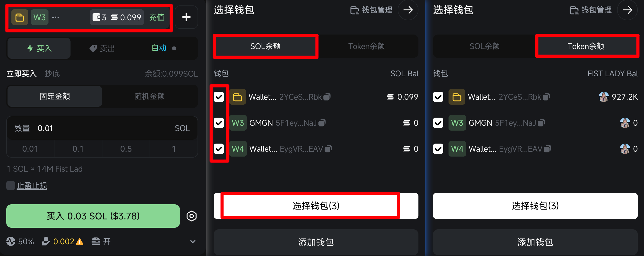Image resolution: width=644 pixels, height=256 pixels.
Task: Enable the 止盈止损 checkbox
Action: coord(11,186)
